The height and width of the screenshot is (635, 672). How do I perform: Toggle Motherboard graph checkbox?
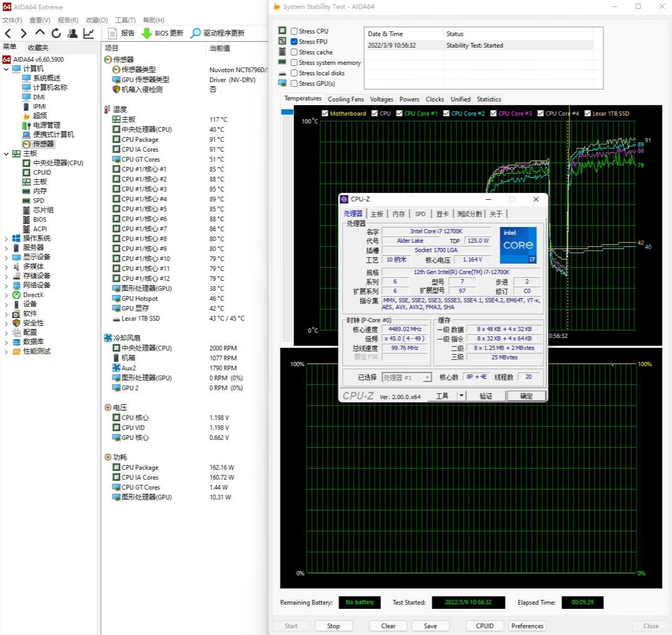[x=325, y=113]
